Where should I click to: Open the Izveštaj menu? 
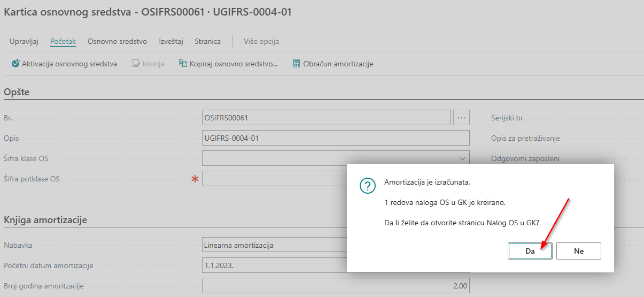click(171, 41)
